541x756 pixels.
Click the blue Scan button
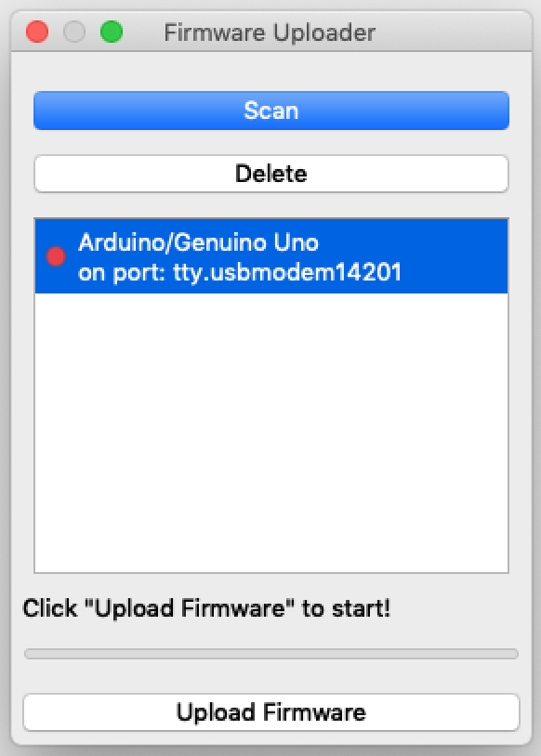tap(271, 111)
